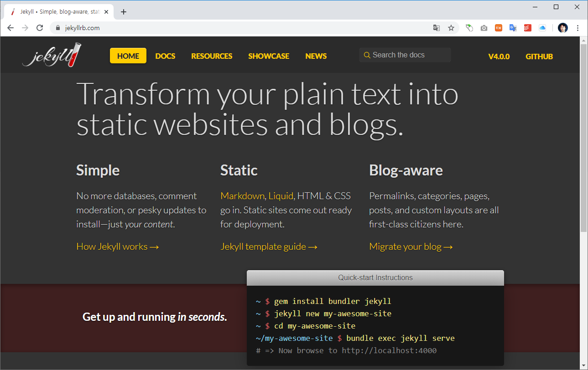Open the Chrome three-dot menu
This screenshot has height=370, width=588.
tap(578, 28)
